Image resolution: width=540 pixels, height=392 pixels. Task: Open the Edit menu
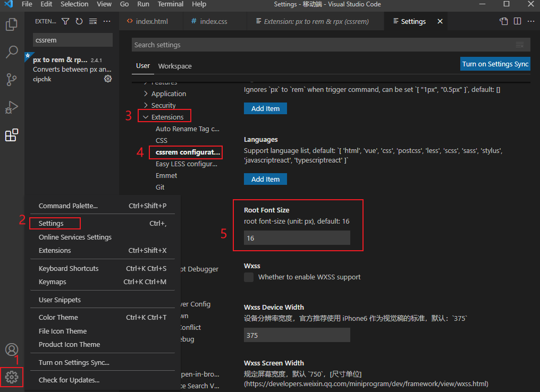(x=46, y=4)
